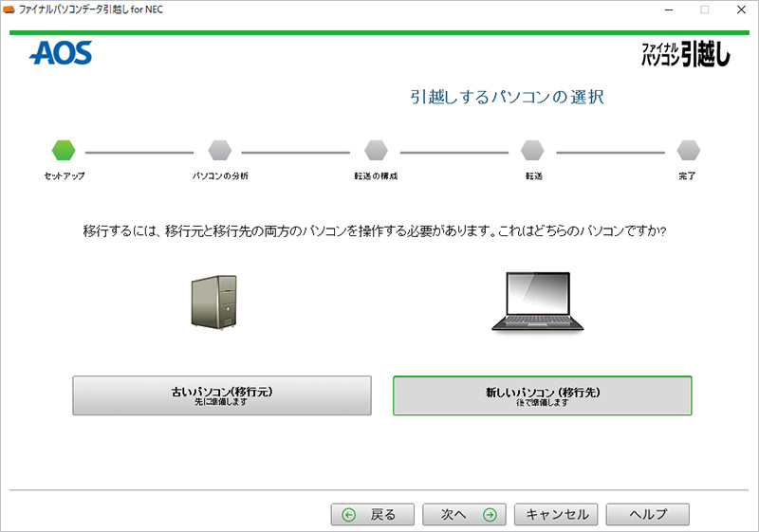Click the laptop computer icon
This screenshot has width=759, height=532.
click(537, 303)
